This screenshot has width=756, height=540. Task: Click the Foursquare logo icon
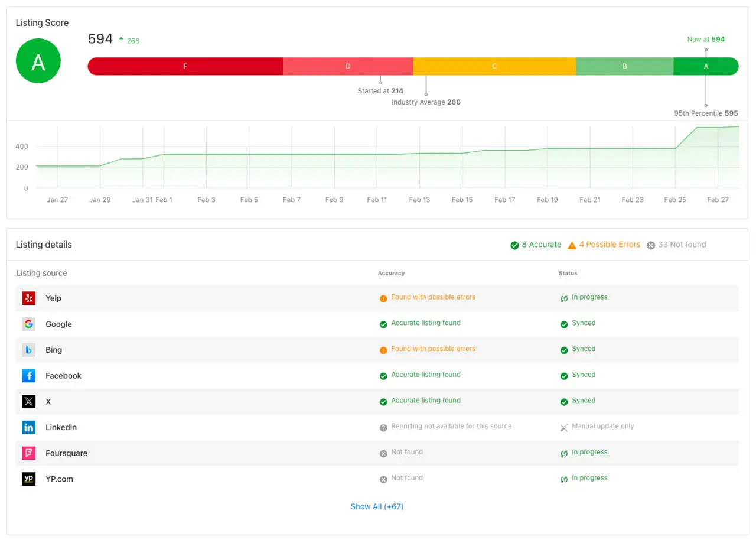(x=29, y=453)
